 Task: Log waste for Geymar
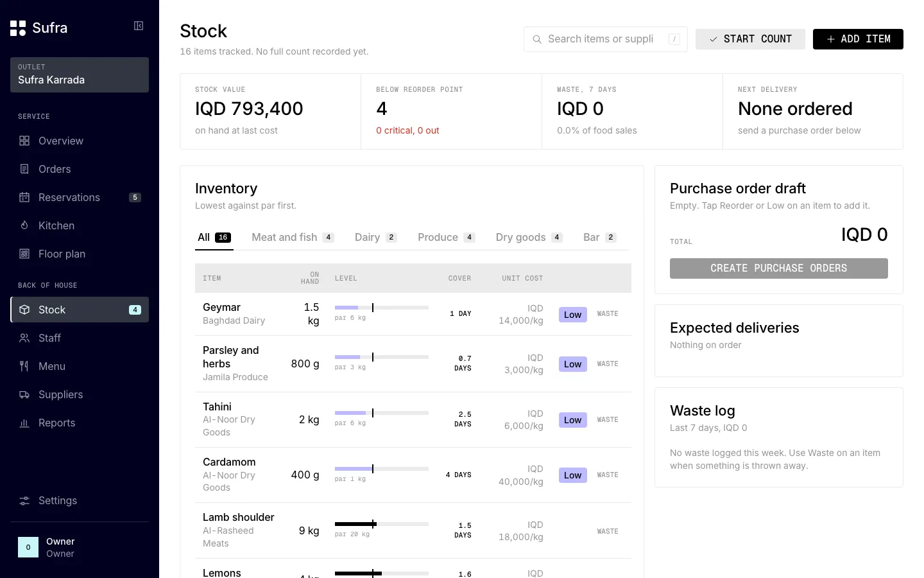coord(608,314)
